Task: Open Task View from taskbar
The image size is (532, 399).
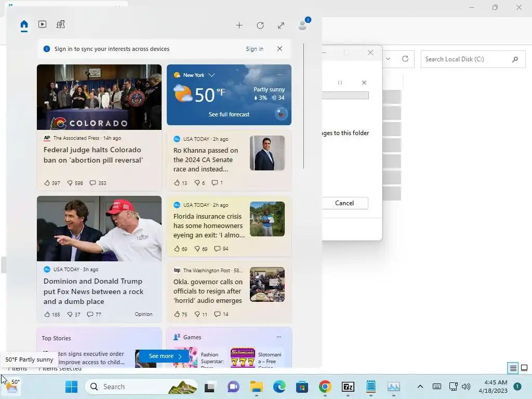Action: [209, 387]
